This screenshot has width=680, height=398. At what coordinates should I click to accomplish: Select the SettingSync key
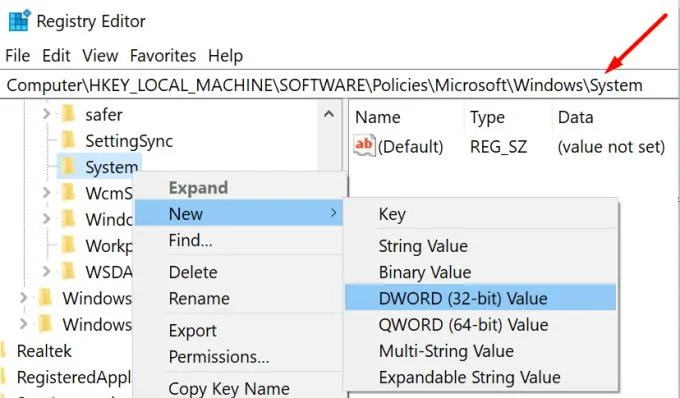[129, 141]
